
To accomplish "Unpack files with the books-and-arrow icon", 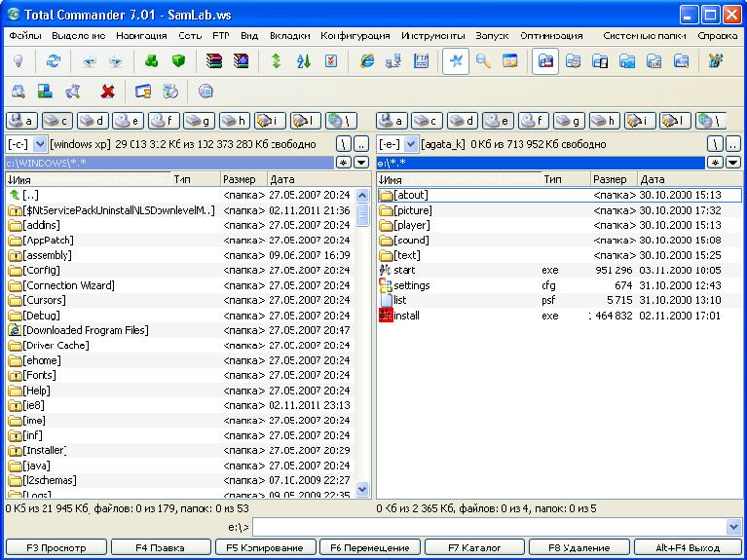I will coord(242,61).
